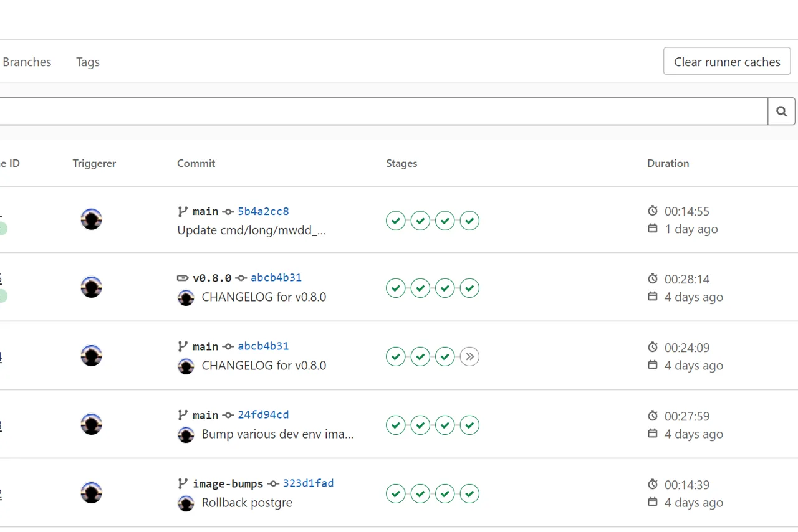The height and width of the screenshot is (532, 798).
Task: Click the Duration column header
Action: pos(668,163)
